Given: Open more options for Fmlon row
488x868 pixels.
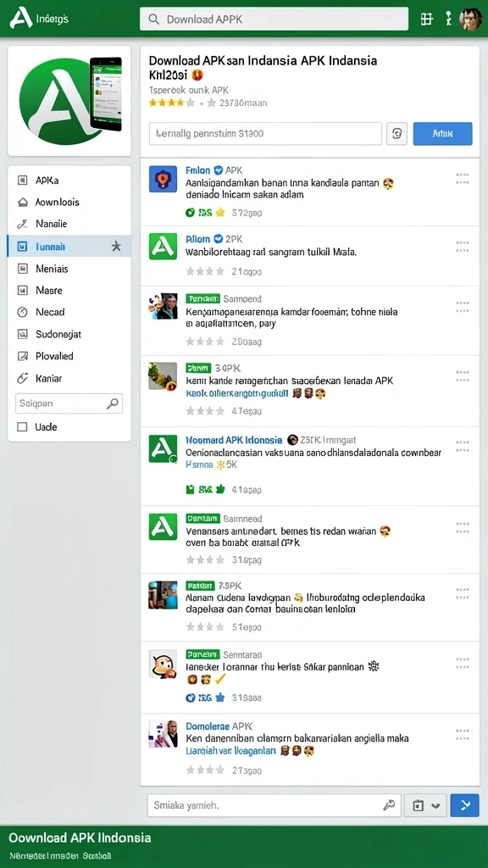Looking at the screenshot, I should tap(463, 178).
